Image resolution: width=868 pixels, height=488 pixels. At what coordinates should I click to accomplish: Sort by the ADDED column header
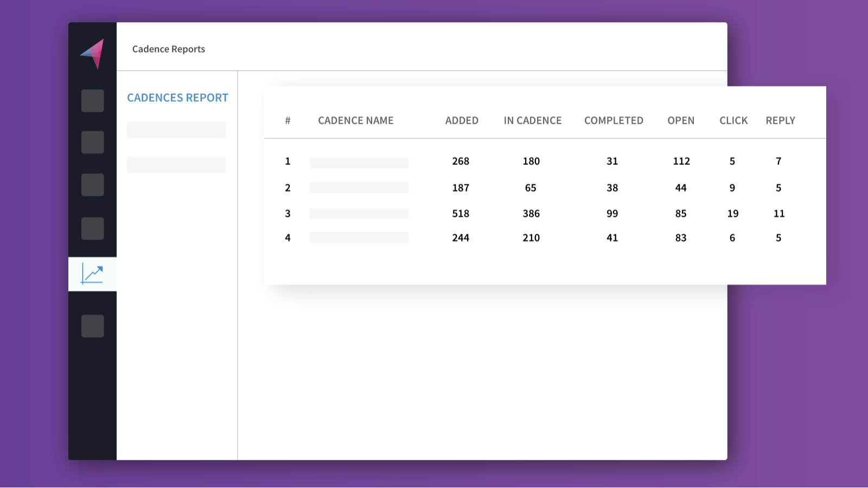(x=461, y=120)
